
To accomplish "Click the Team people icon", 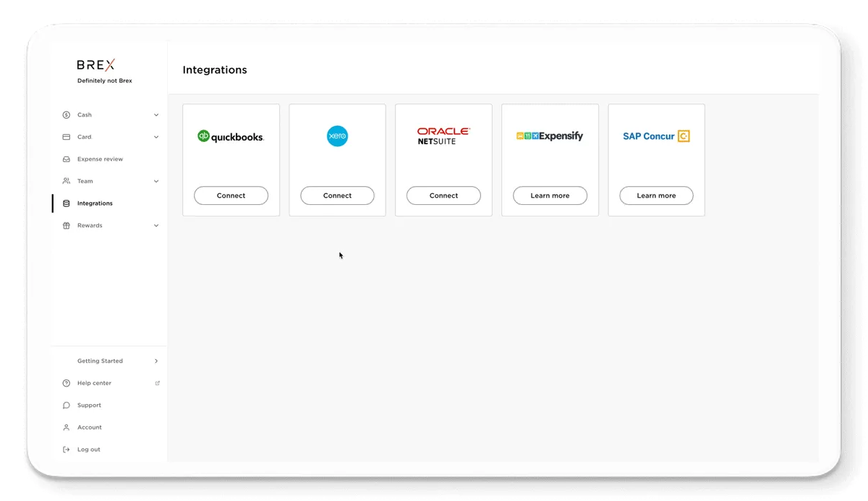I will coord(67,181).
